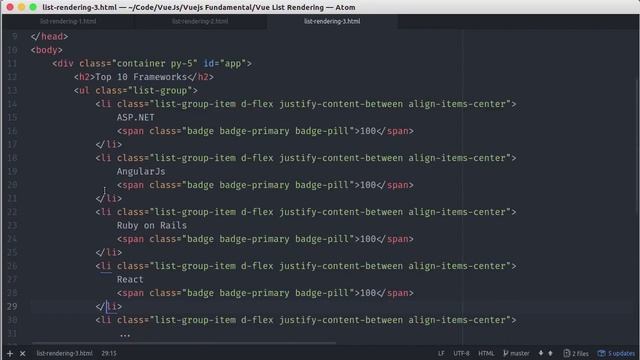The width and height of the screenshot is (640, 360).
Task: Click the li opening tag on line 22
Action: click(x=306, y=212)
